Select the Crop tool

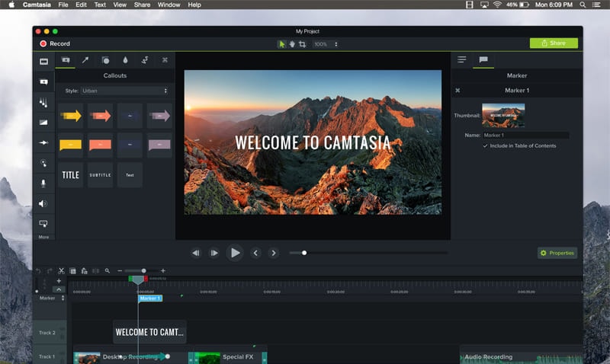pos(302,44)
